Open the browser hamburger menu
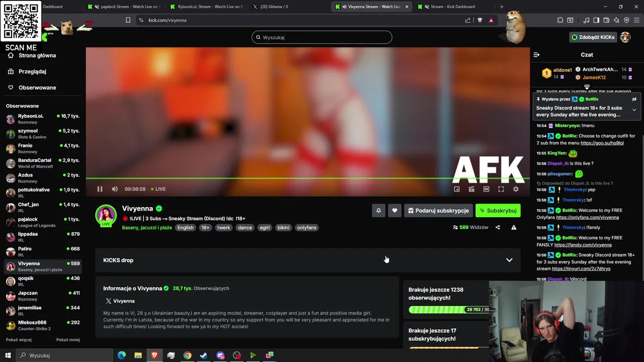 tap(636, 20)
